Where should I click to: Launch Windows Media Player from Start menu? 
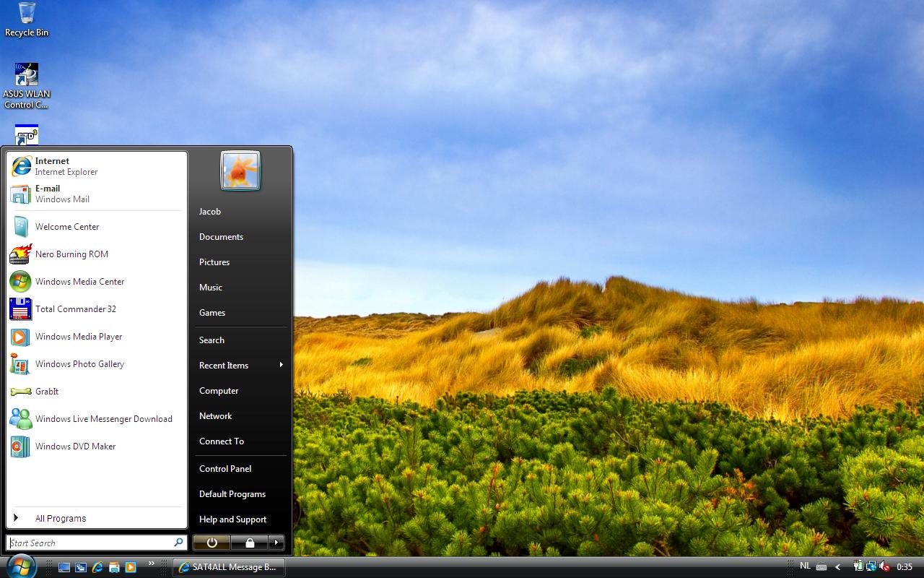coord(97,337)
